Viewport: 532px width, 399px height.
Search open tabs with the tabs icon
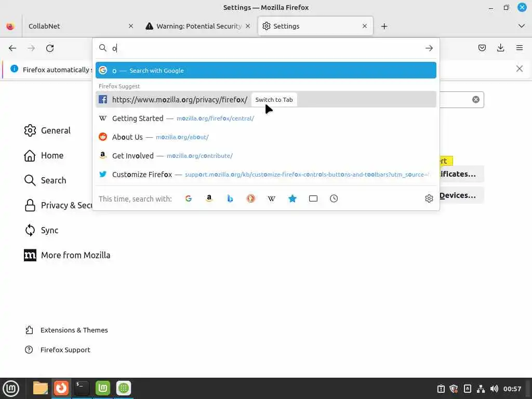(x=313, y=198)
